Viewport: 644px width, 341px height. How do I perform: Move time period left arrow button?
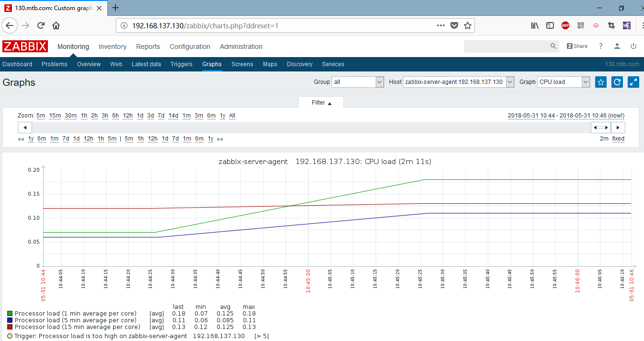coord(25,128)
